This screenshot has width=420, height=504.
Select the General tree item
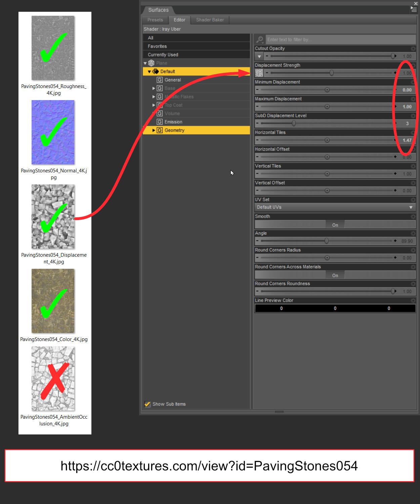[173, 80]
